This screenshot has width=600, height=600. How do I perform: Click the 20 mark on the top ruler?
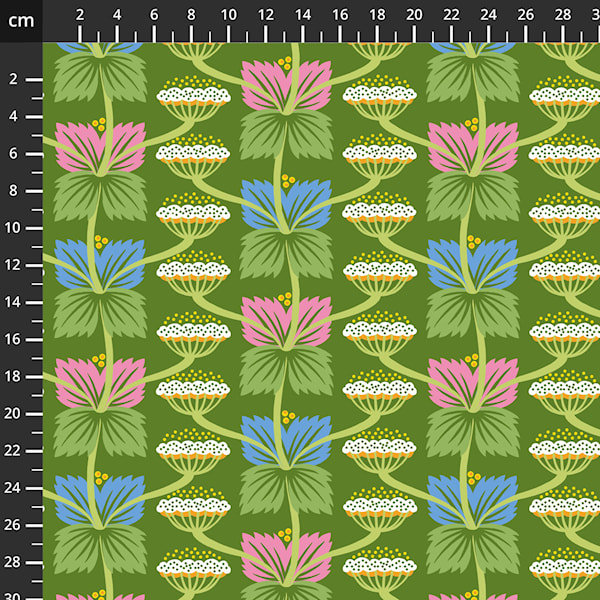414,15
